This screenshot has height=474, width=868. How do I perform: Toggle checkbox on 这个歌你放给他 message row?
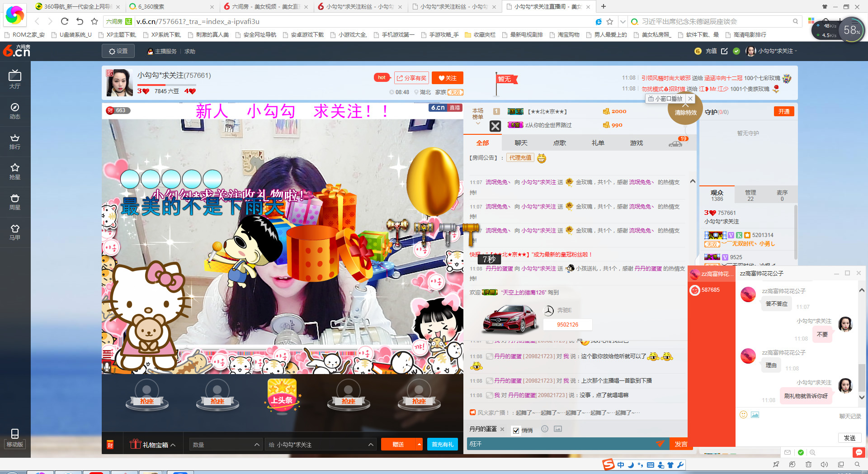click(489, 356)
